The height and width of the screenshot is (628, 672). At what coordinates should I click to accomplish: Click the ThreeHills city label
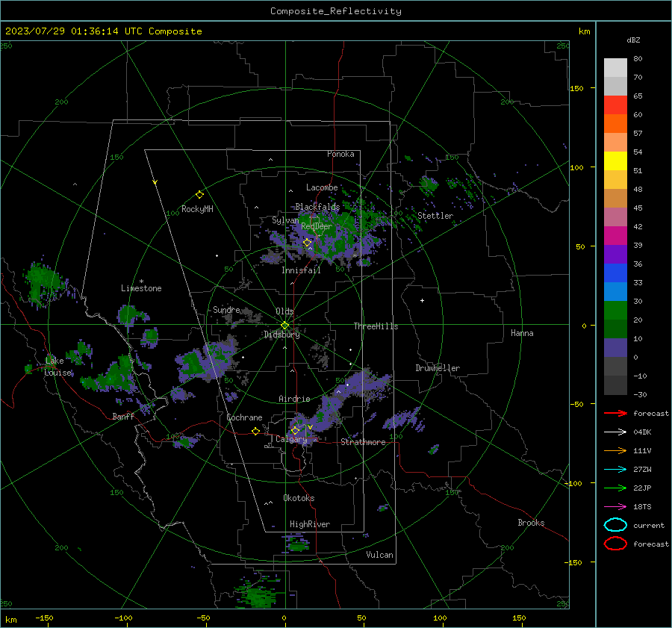click(376, 326)
